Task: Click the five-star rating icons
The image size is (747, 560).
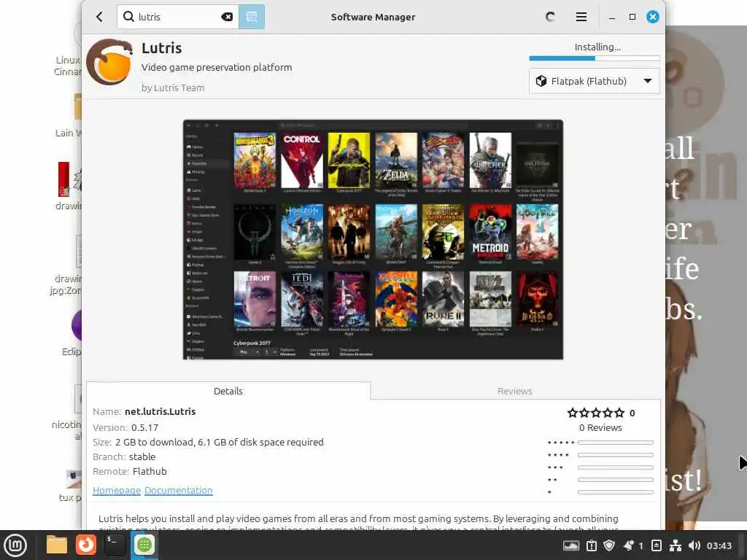Action: (x=595, y=413)
